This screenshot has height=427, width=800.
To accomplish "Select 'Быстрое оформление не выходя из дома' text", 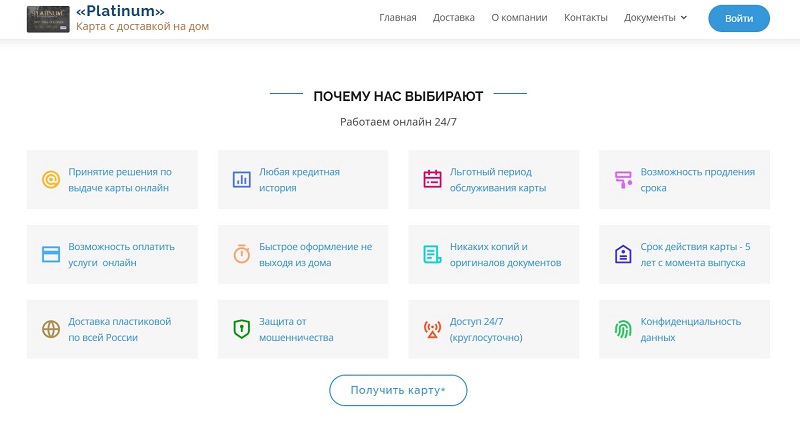I will pos(316,254).
